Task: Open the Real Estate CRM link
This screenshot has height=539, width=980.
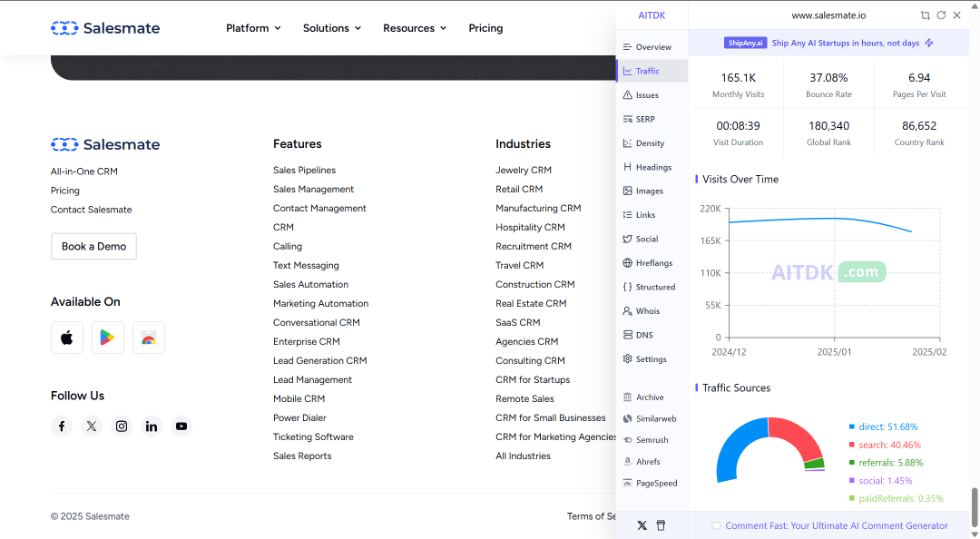Action: 531,303
